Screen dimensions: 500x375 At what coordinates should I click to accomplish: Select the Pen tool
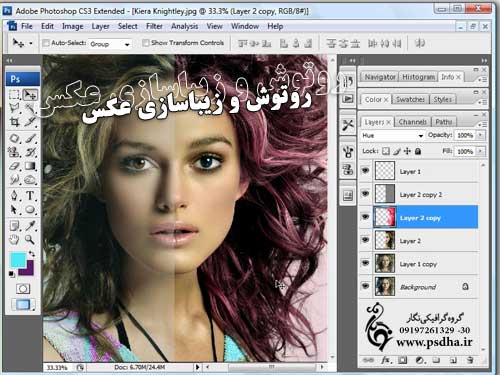coord(14,195)
